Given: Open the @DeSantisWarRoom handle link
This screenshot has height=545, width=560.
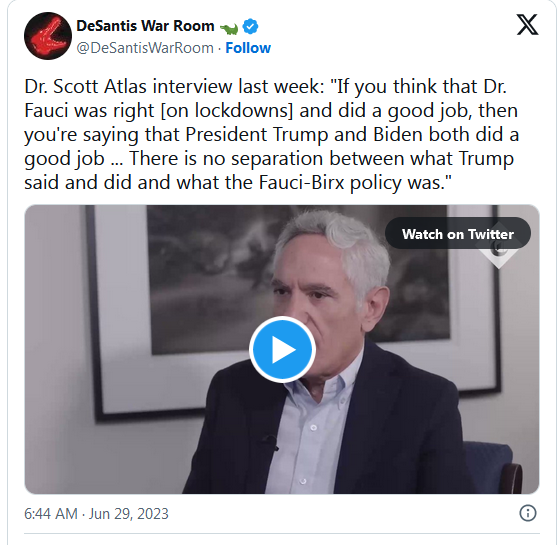Looking at the screenshot, I should (x=145, y=48).
